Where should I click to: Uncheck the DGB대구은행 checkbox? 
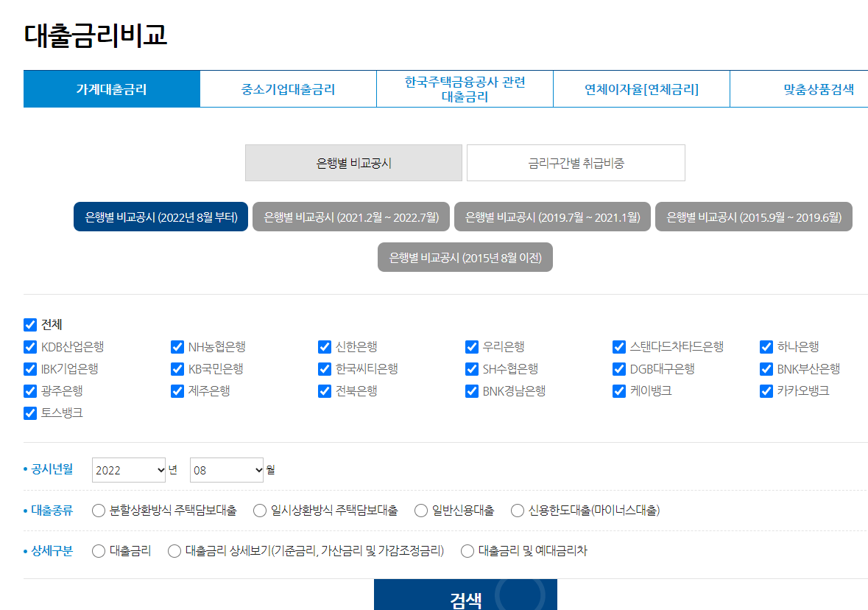coord(619,369)
